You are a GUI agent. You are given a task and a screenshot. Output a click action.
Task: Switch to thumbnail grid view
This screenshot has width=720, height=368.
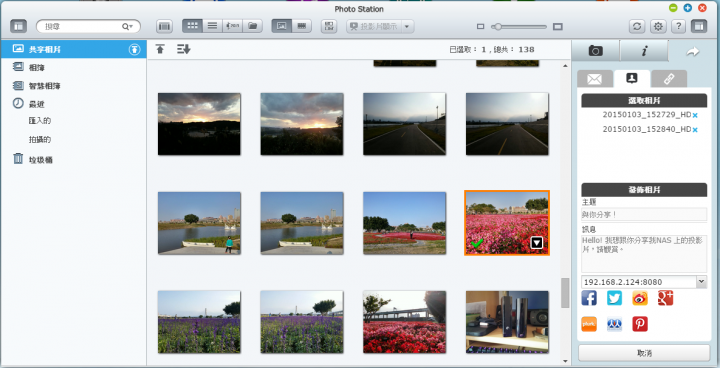point(192,26)
